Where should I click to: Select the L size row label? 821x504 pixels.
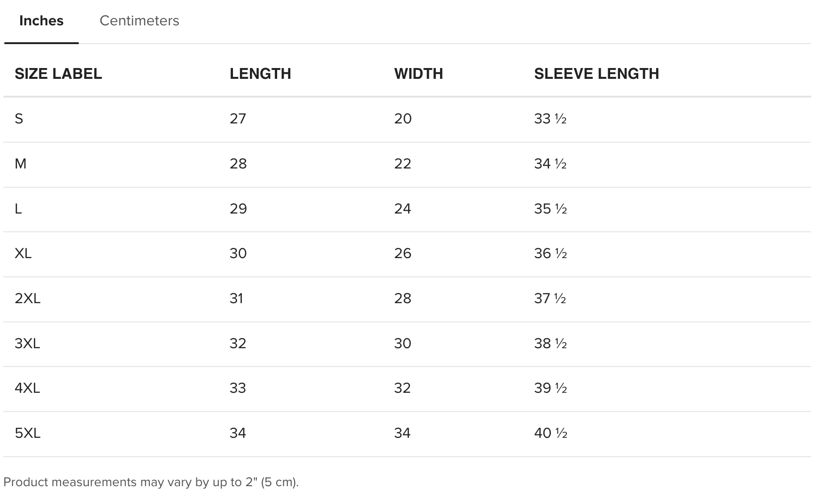click(x=18, y=209)
